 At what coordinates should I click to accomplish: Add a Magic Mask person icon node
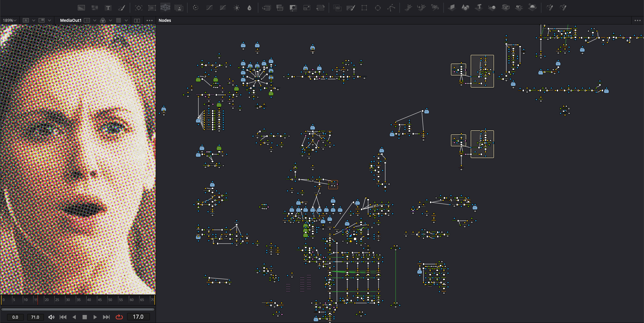pyautogui.click(x=179, y=8)
